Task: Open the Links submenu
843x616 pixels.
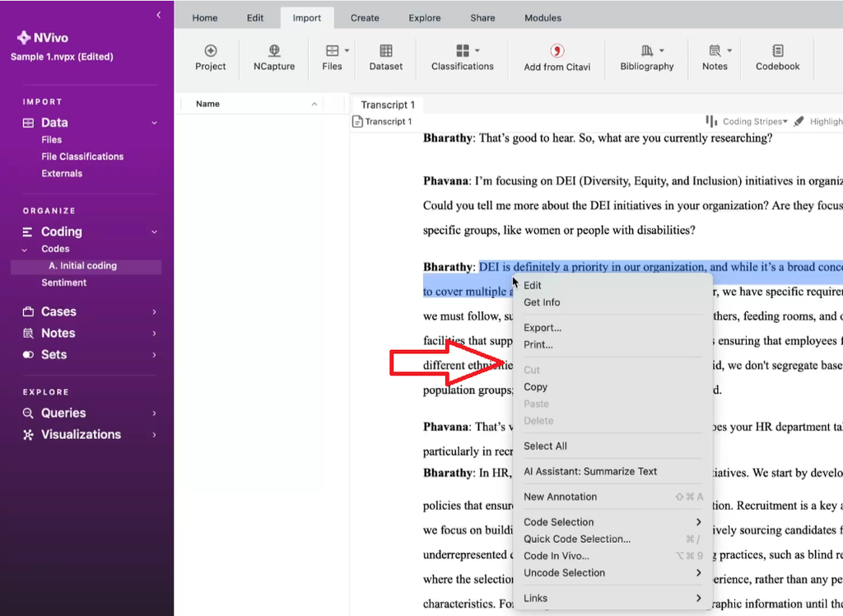Action: (612, 598)
